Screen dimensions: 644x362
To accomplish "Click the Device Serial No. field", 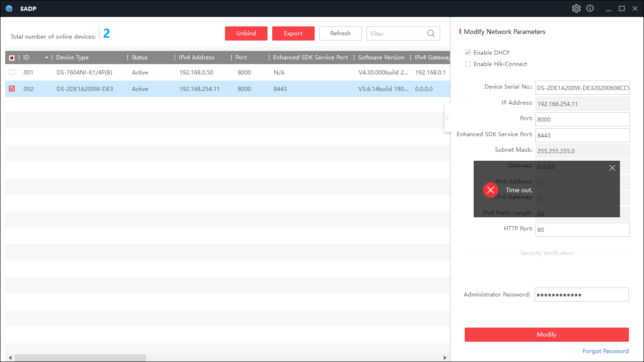I will tap(583, 87).
